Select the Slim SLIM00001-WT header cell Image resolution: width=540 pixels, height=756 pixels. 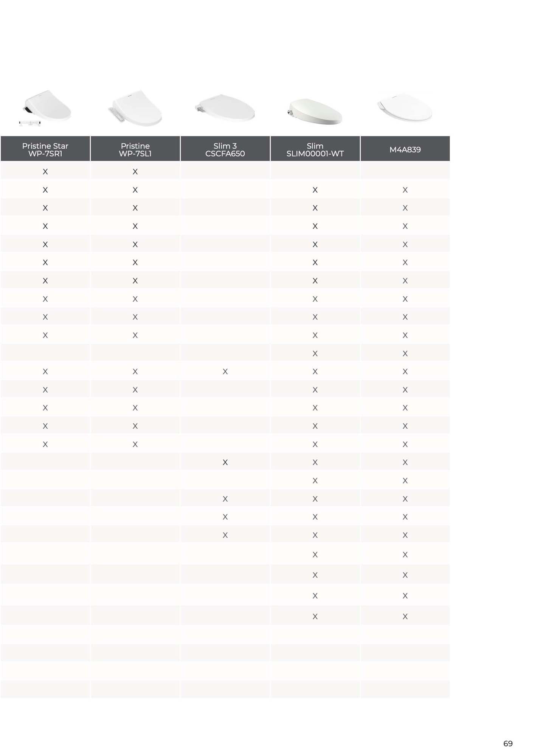click(315, 149)
